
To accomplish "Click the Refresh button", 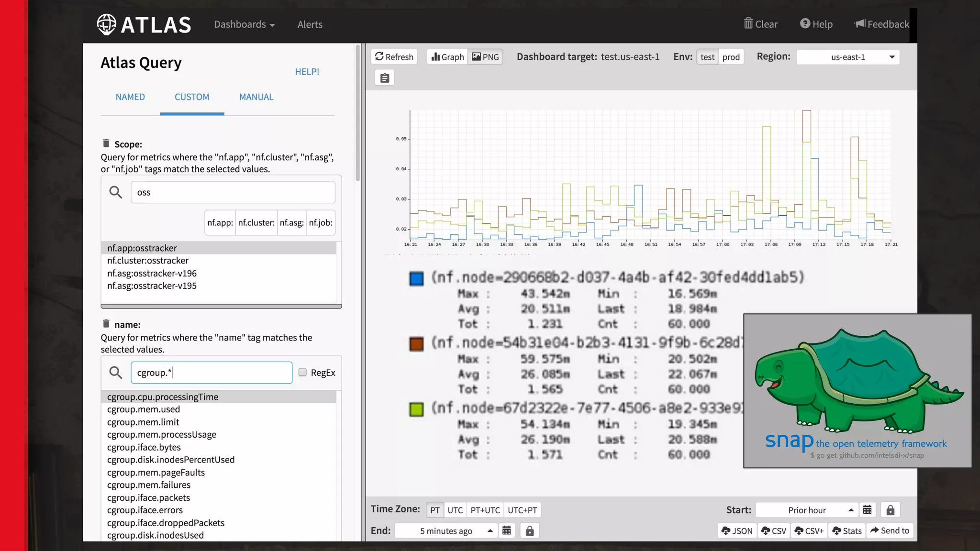I will tap(394, 57).
